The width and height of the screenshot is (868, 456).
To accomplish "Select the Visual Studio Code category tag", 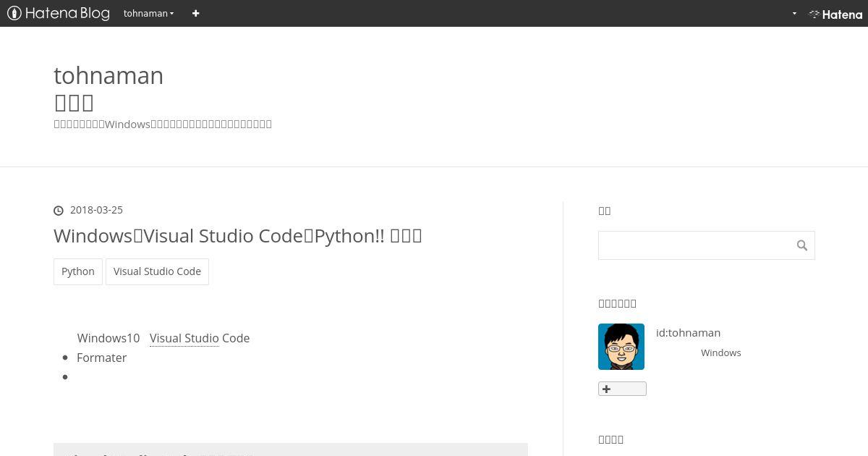I will click(x=157, y=271).
